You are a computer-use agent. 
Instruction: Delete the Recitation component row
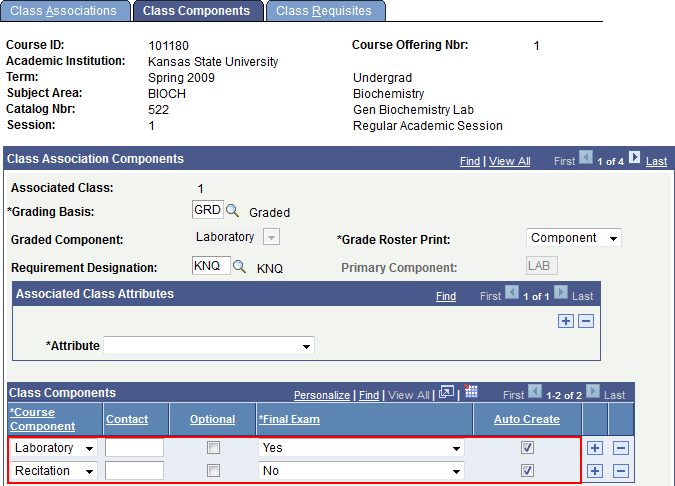click(621, 471)
